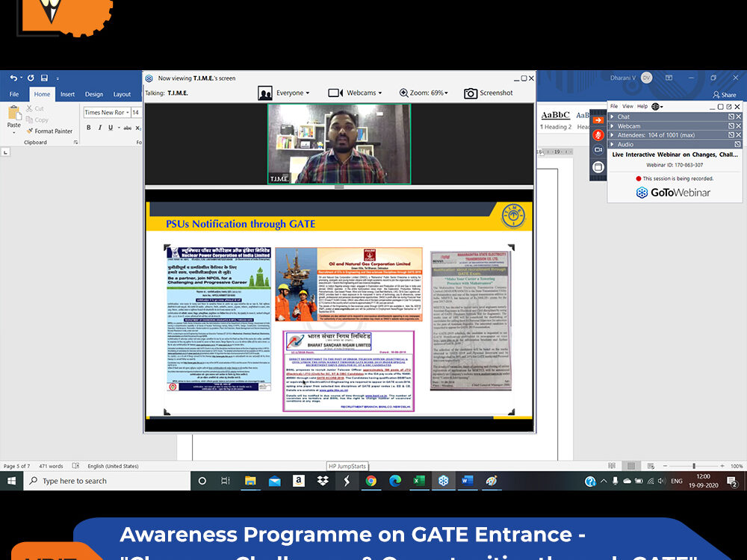747x560 pixels.
Task: Click the Dharani V account name
Action: pyautogui.click(x=623, y=78)
